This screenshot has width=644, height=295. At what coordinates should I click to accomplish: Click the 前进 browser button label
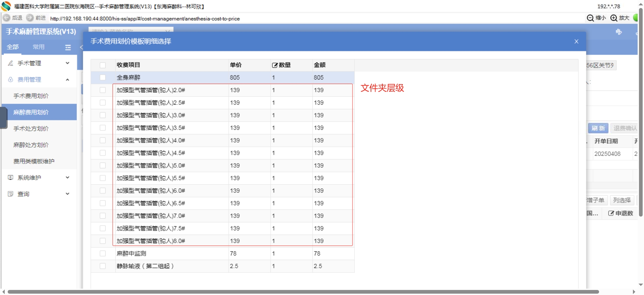point(41,18)
